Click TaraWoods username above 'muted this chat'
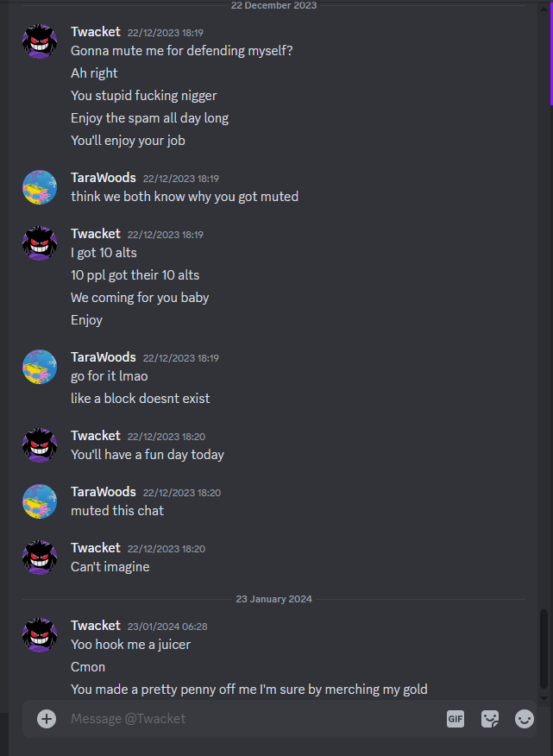Screen dimensions: 553x756 [x=104, y=492]
